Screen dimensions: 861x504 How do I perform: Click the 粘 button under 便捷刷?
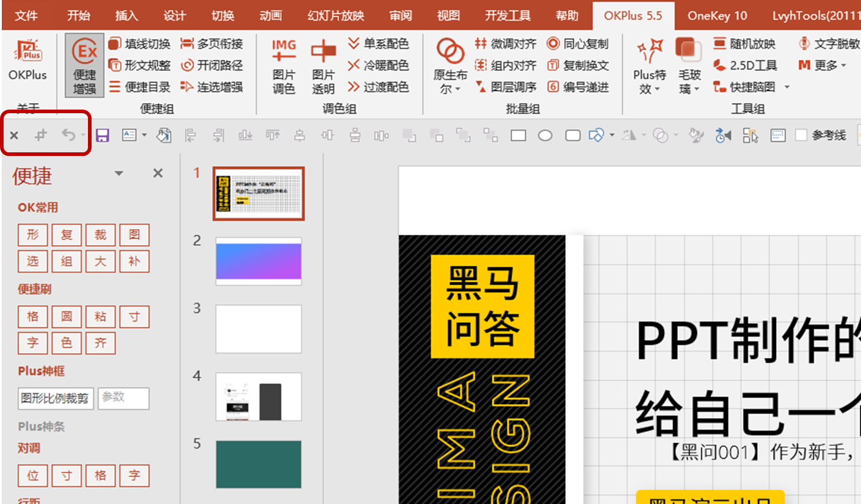[100, 317]
